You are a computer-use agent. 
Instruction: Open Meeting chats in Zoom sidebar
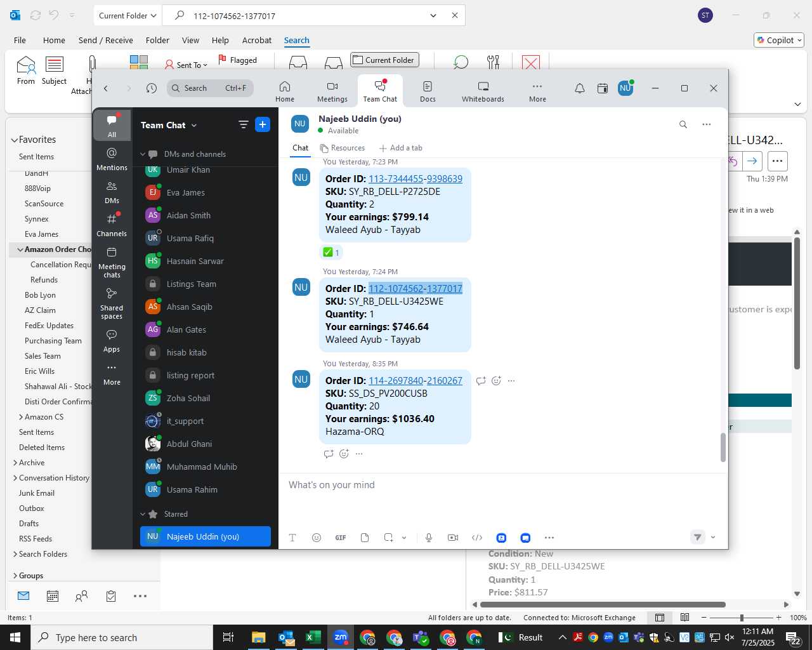pos(112,262)
